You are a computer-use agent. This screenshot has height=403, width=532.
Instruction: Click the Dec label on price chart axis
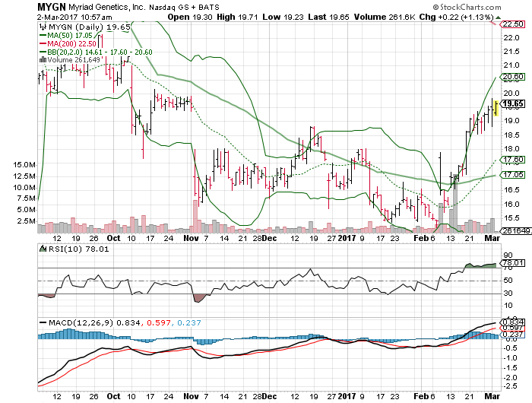[269, 238]
